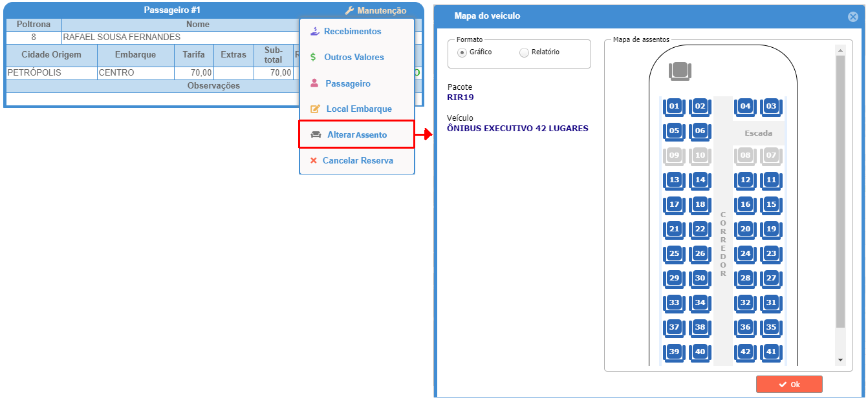Choose seat 11 on the map
868x402 pixels.
click(771, 180)
